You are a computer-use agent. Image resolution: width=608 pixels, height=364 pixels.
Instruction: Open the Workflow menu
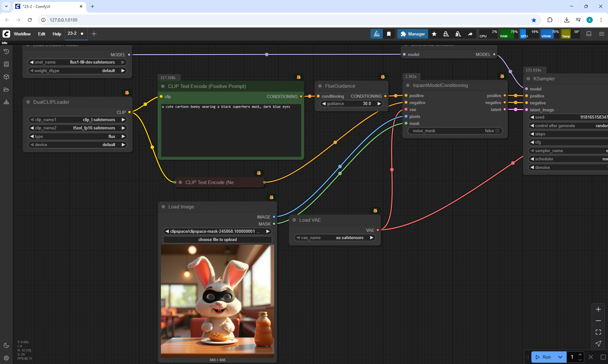click(22, 34)
